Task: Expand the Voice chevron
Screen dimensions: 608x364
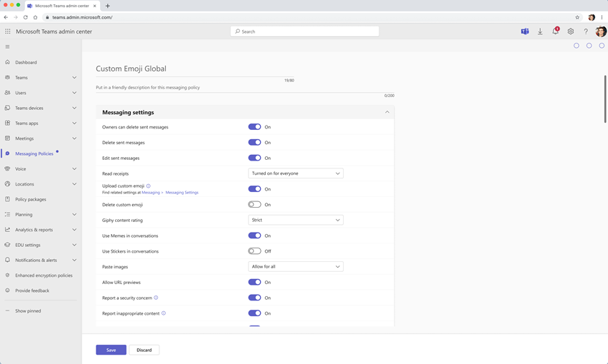Action: (x=74, y=168)
